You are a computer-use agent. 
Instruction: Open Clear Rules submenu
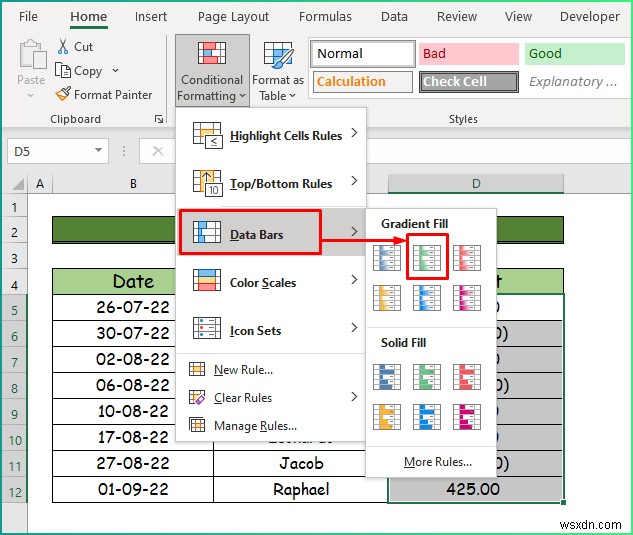tap(271, 397)
